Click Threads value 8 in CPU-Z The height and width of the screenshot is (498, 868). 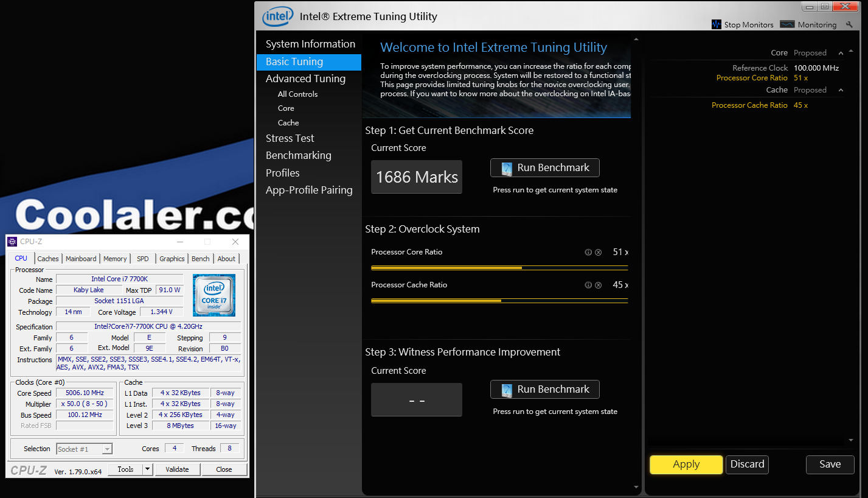[229, 449]
